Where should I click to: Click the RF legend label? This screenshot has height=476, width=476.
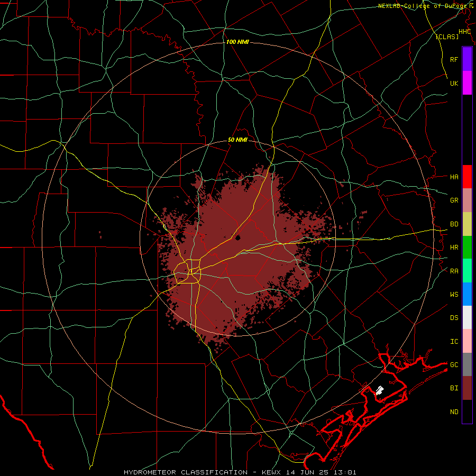[454, 59]
